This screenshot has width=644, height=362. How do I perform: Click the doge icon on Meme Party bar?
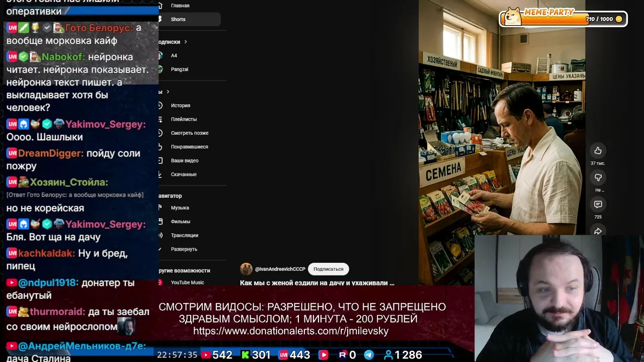coord(512,17)
